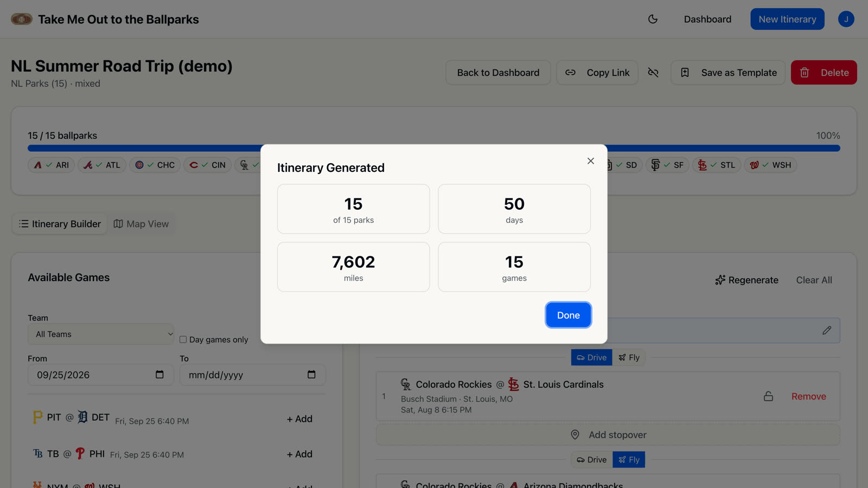Click the ballparks progress bar

(x=434, y=148)
